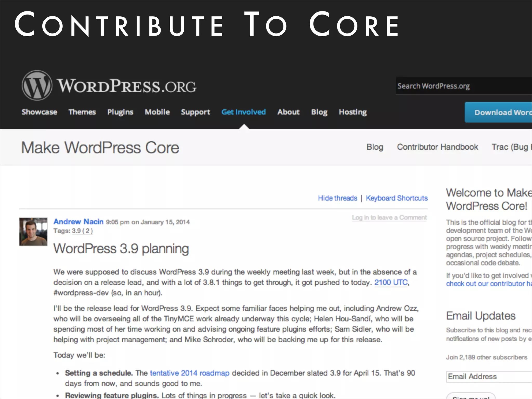Click the WordPress logo icon
532x399 pixels.
coord(37,85)
